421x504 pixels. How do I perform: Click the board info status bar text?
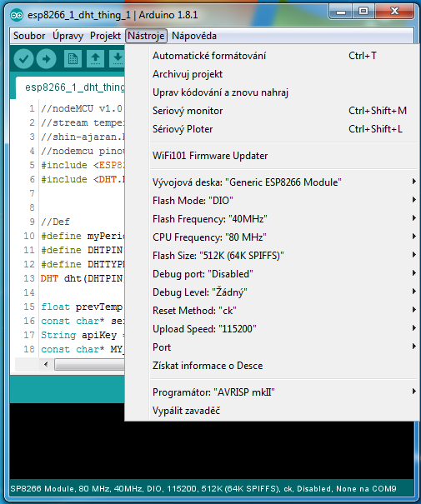point(203,489)
